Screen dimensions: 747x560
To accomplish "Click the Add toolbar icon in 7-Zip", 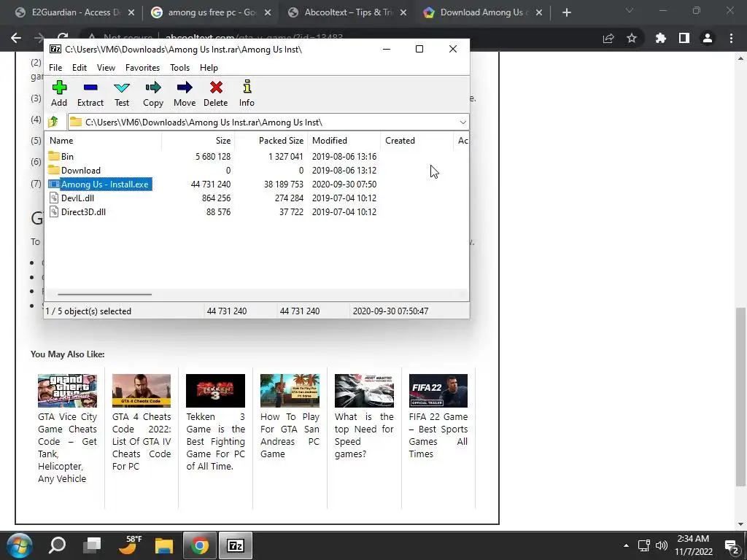I will (x=59, y=87).
